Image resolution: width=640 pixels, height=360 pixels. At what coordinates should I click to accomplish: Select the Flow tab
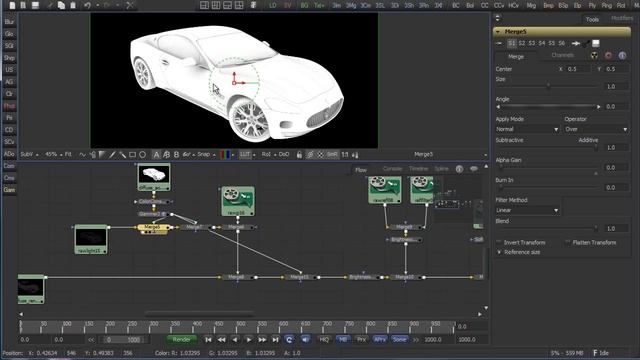tap(361, 170)
